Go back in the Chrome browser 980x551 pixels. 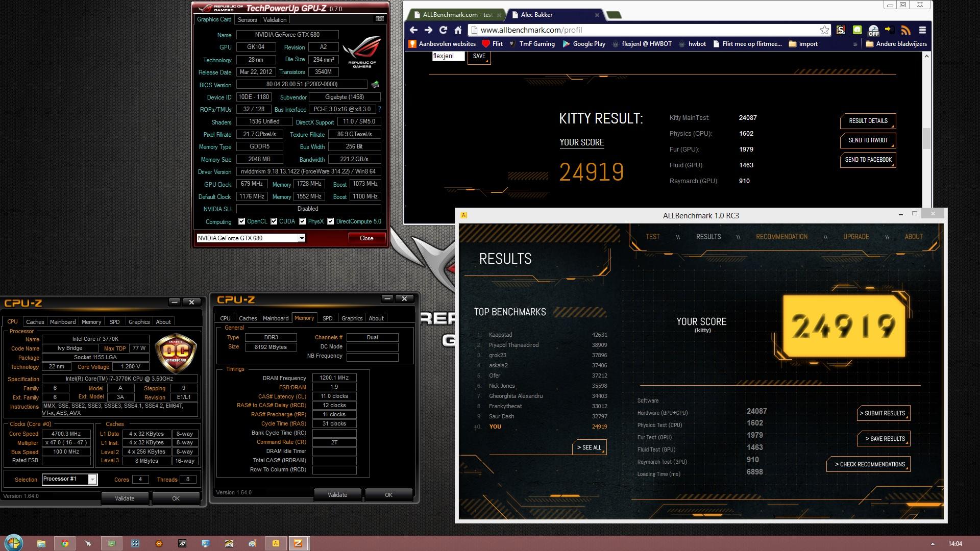click(414, 30)
